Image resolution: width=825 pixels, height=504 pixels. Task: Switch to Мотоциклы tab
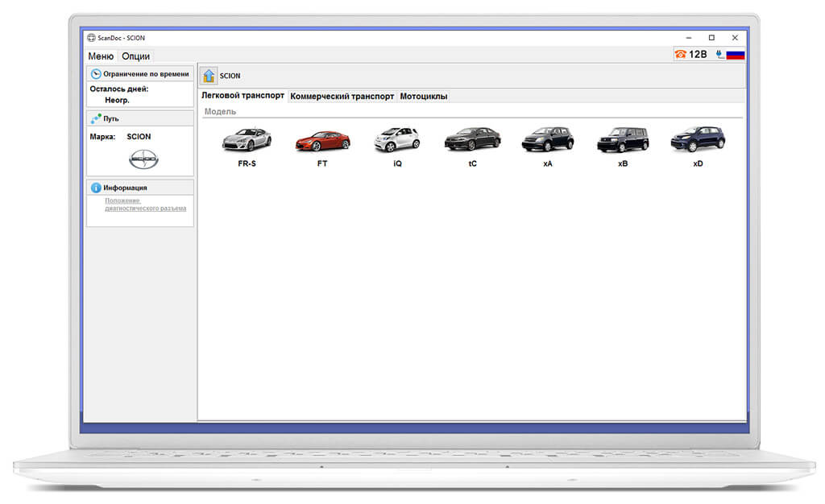coord(424,96)
